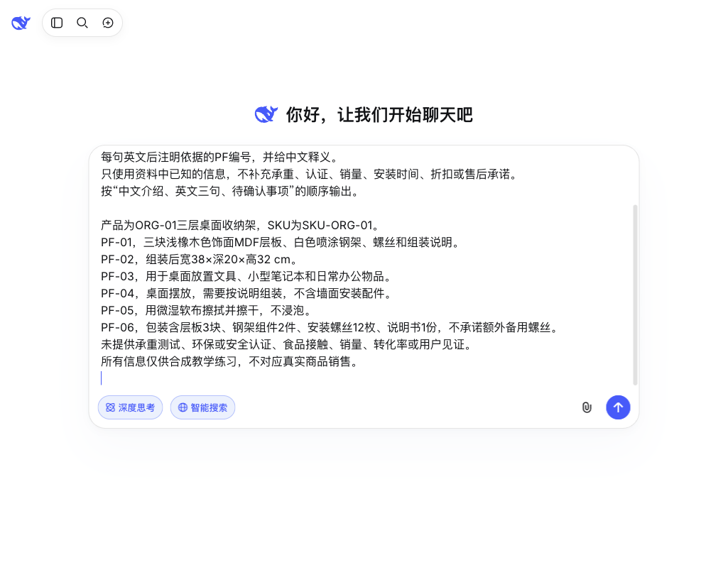Toggle the sidebar panel icon
This screenshot has width=728, height=577.
click(57, 23)
